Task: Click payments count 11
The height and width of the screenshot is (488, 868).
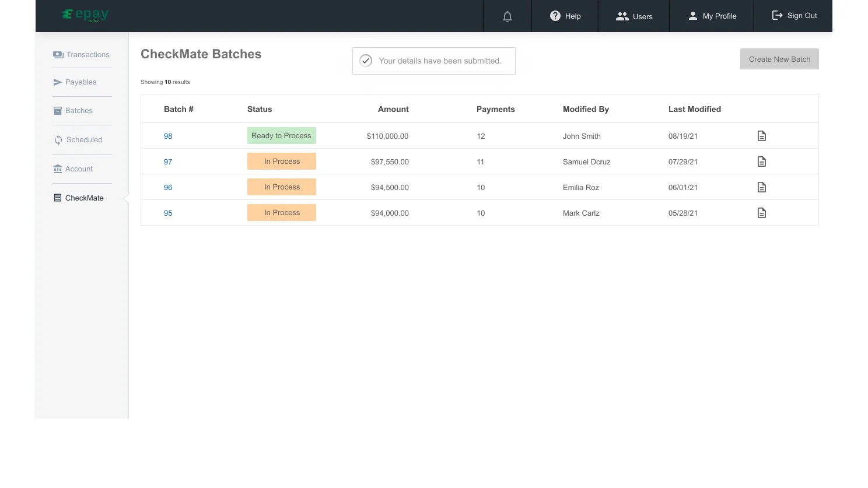Action: [x=480, y=162]
